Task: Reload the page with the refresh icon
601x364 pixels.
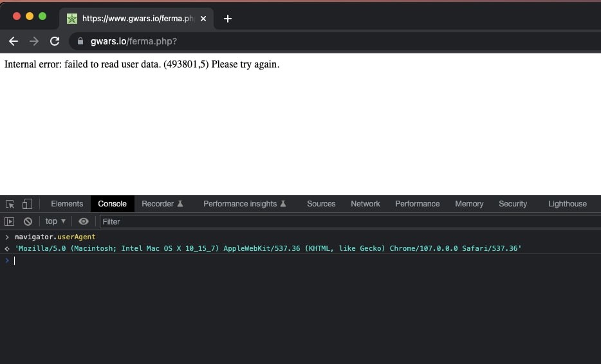Action: 55,41
